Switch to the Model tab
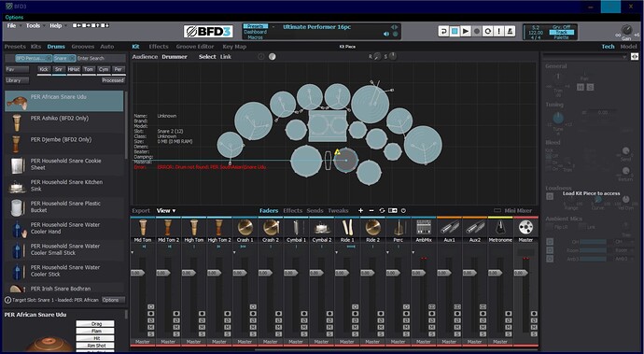Screen dimensions: 644x354 pos(628,47)
